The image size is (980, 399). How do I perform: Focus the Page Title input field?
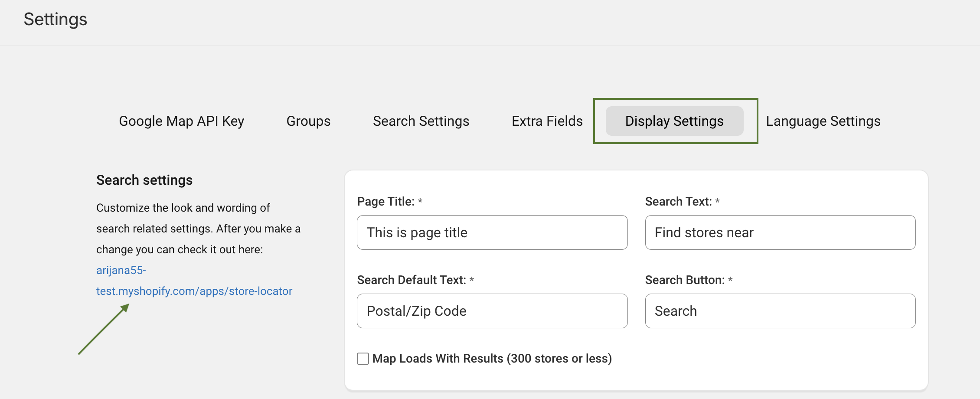click(x=492, y=232)
